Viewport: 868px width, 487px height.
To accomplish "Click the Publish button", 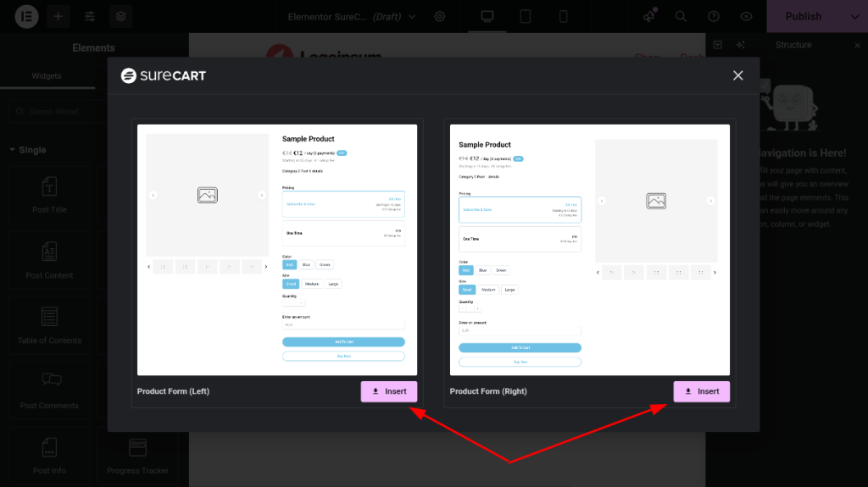I will click(803, 16).
